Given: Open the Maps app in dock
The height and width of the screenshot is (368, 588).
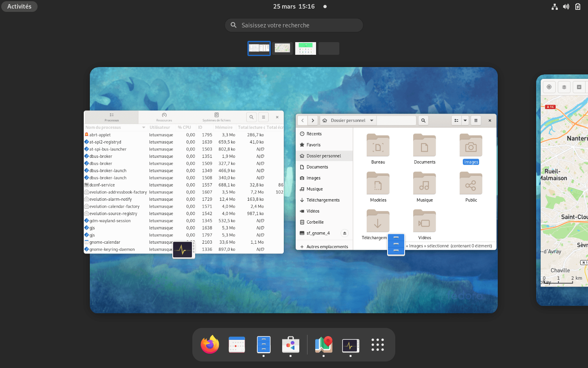Looking at the screenshot, I should coord(323,345).
